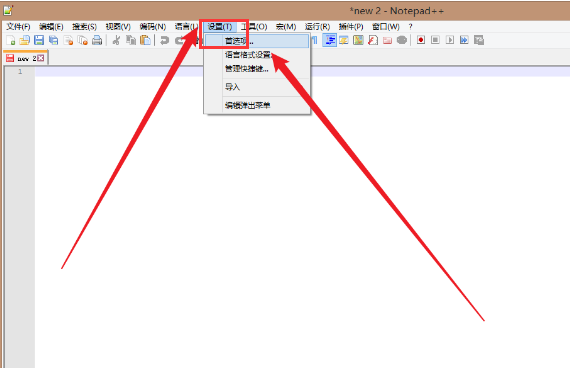
Task: Click the Open file toolbar icon
Action: [x=25, y=40]
